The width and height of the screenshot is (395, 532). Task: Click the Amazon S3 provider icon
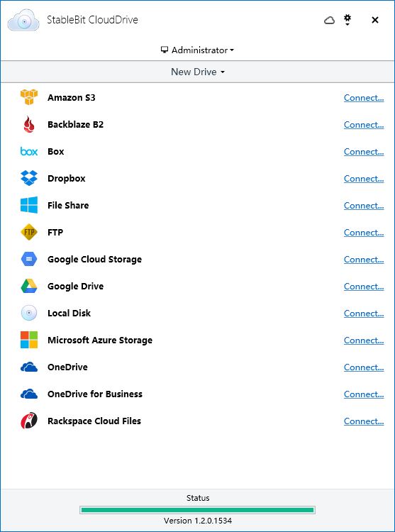(x=29, y=97)
